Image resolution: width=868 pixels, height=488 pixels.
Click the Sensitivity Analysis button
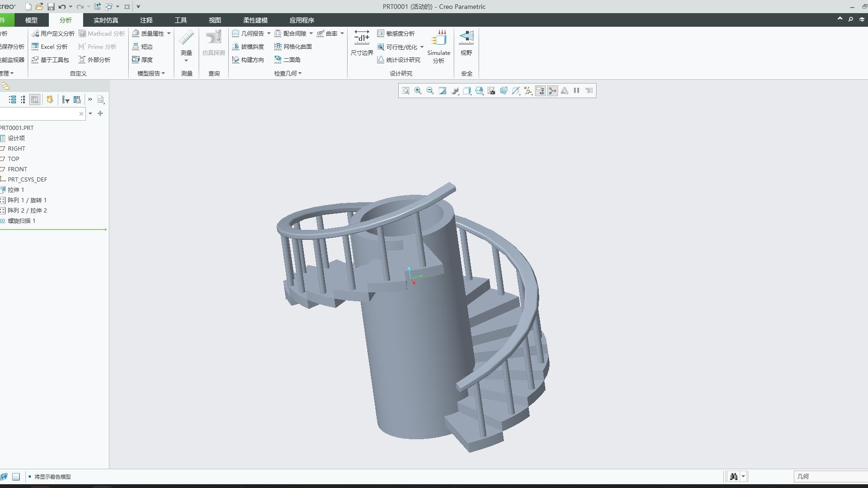pyautogui.click(x=396, y=33)
